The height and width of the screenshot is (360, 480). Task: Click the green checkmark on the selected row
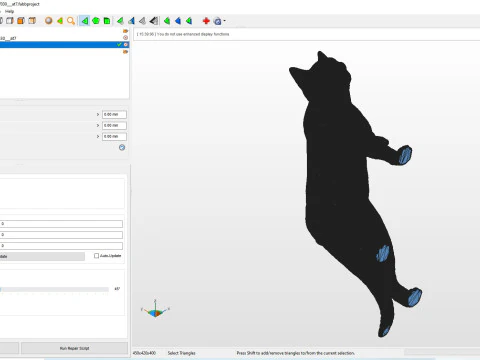pyautogui.click(x=119, y=44)
